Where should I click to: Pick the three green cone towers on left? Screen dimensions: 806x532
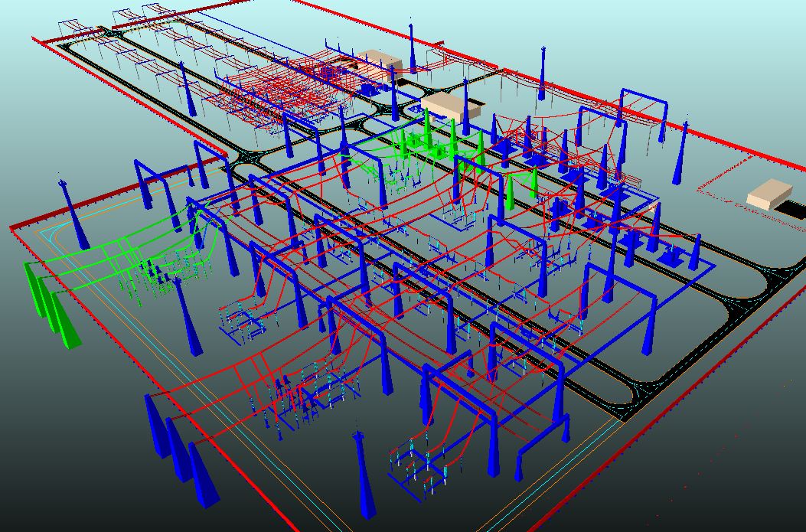[x=51, y=304]
